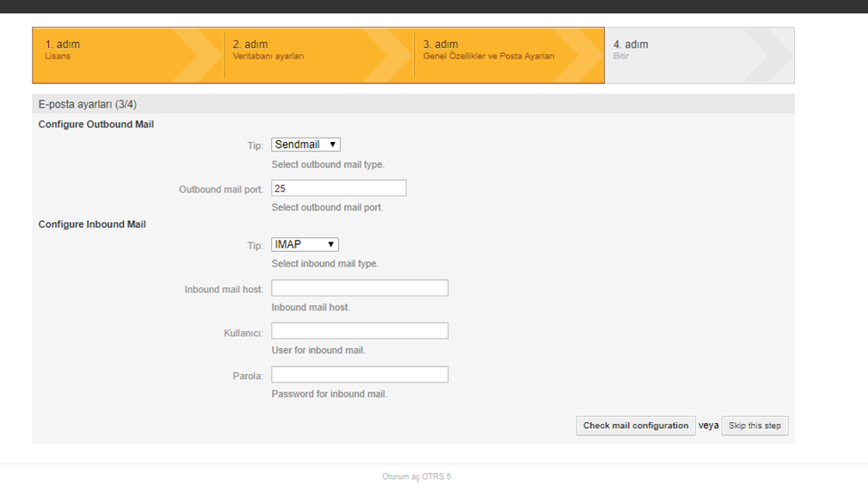Click the Outbound mail port field
The width and height of the screenshot is (868, 491).
pos(339,188)
